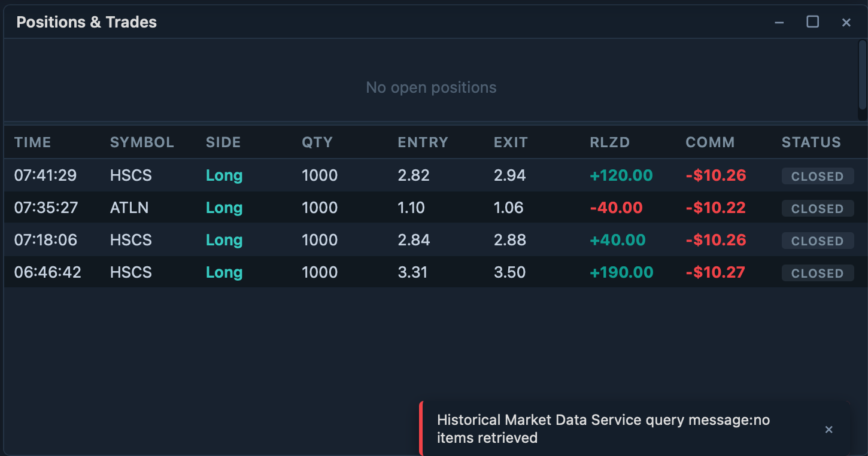Click quantity 1000 in the ATLN row
The width and height of the screenshot is (868, 456).
tap(320, 208)
